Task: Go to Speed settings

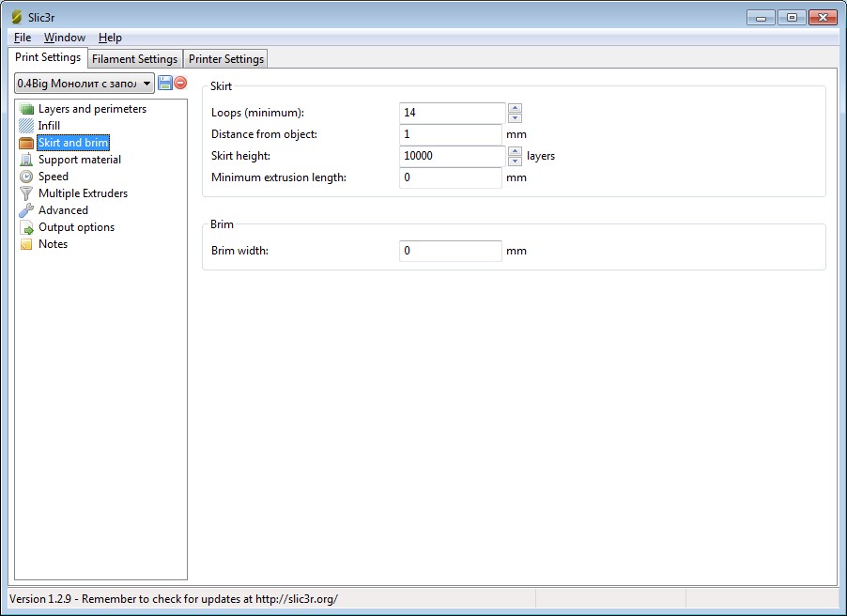Action: tap(53, 177)
